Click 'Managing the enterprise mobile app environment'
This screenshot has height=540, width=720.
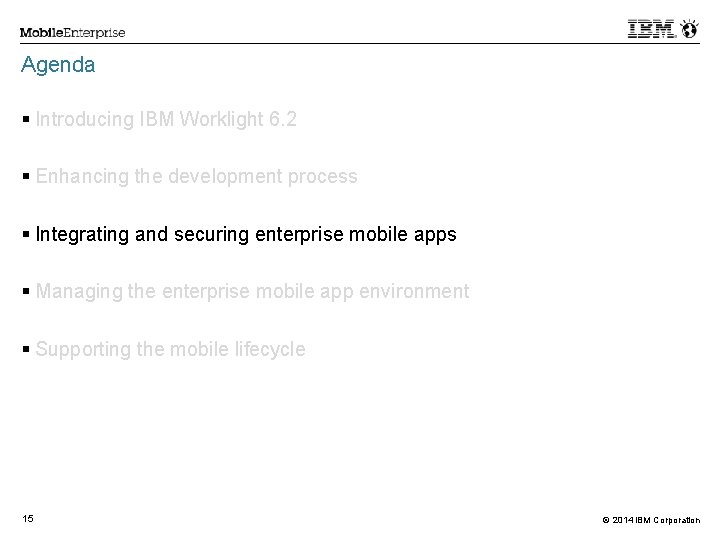pos(253,292)
